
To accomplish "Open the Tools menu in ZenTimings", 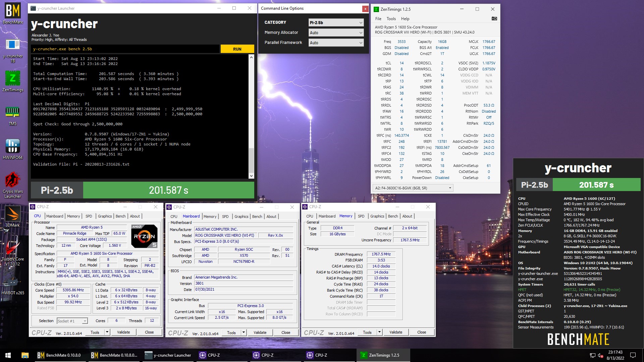I will point(391,19).
